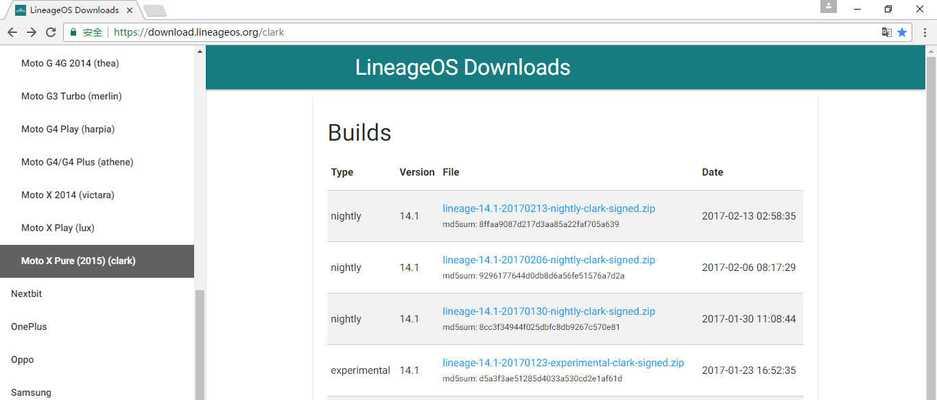Click the Type column header
Viewport: 937px width, 400px height.
(342, 172)
